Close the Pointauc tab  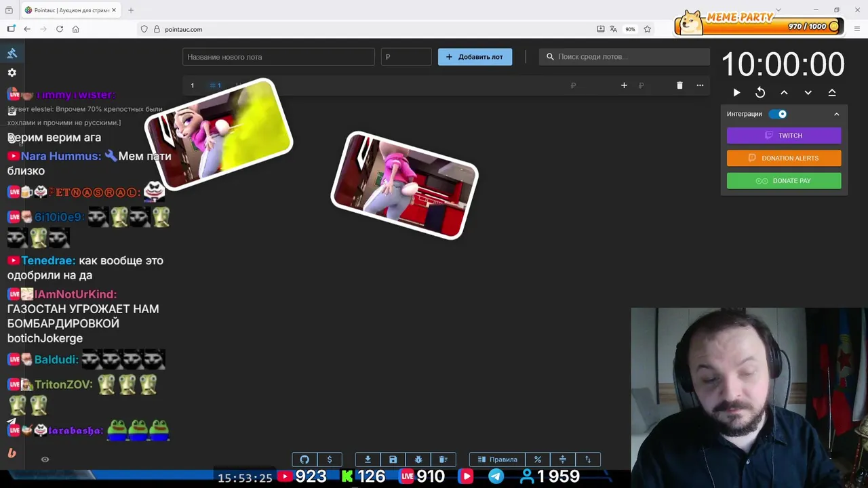114,10
